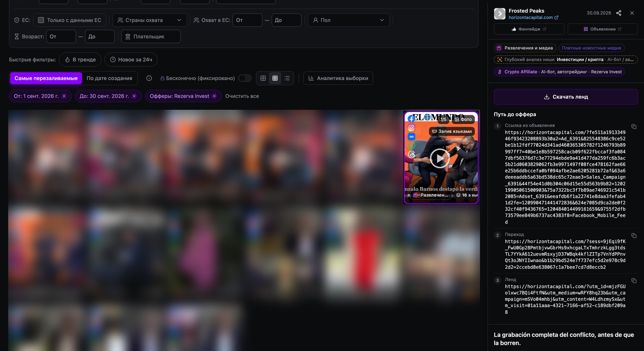The image size is (644, 351).
Task: Copy the Ленд landing URL
Action: click(634, 281)
